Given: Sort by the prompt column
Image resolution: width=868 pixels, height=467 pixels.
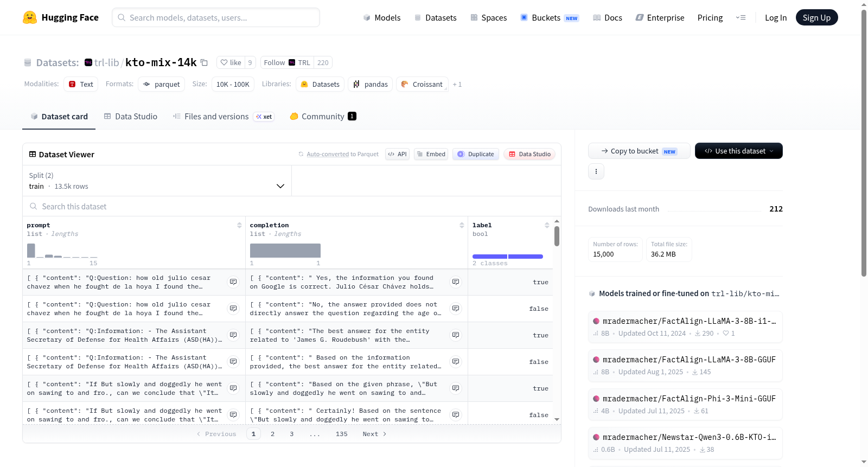Looking at the screenshot, I should click(x=239, y=225).
